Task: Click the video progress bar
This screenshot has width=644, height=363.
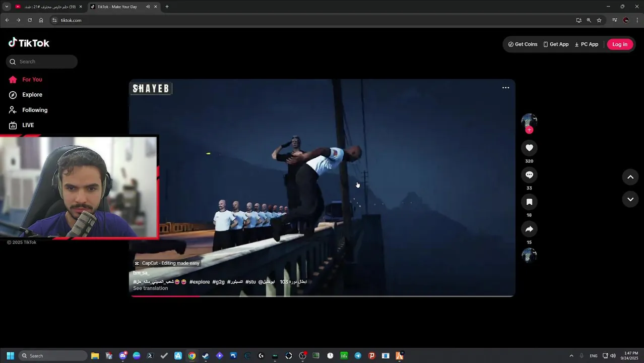Action: tap(323, 296)
